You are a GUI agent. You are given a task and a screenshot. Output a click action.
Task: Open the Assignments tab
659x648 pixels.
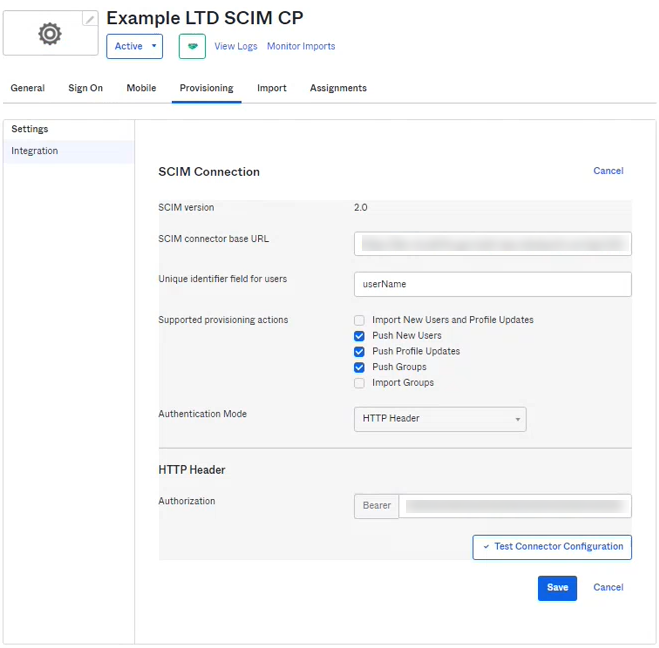coord(338,88)
